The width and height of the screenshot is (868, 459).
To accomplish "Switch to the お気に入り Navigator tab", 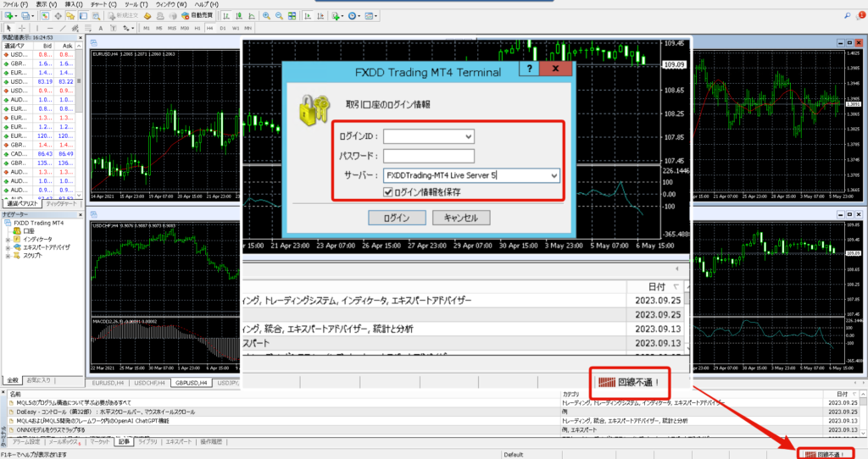I will pos(38,380).
